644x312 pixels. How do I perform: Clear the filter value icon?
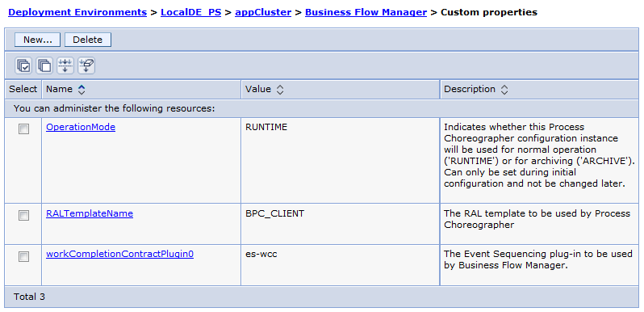tap(86, 65)
